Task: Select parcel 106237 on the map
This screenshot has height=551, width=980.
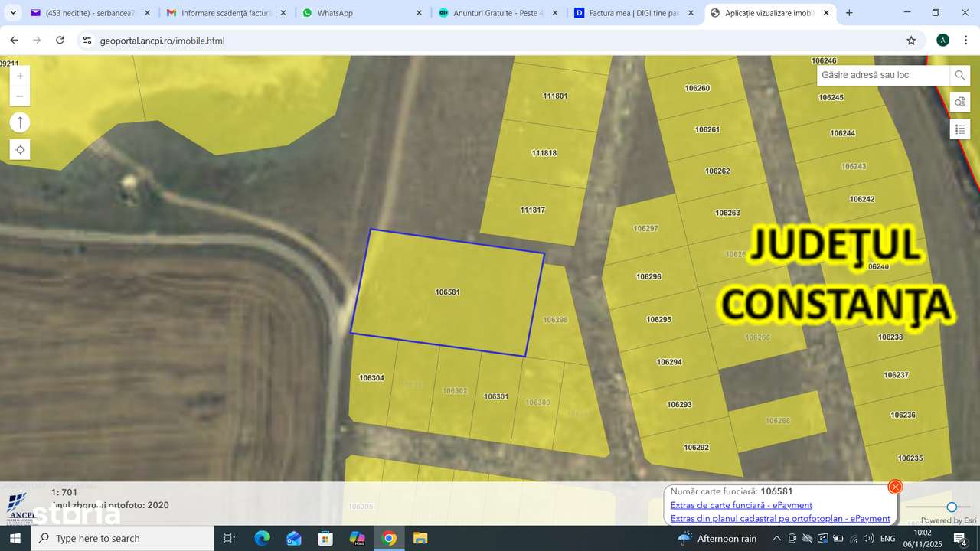Action: tap(896, 375)
